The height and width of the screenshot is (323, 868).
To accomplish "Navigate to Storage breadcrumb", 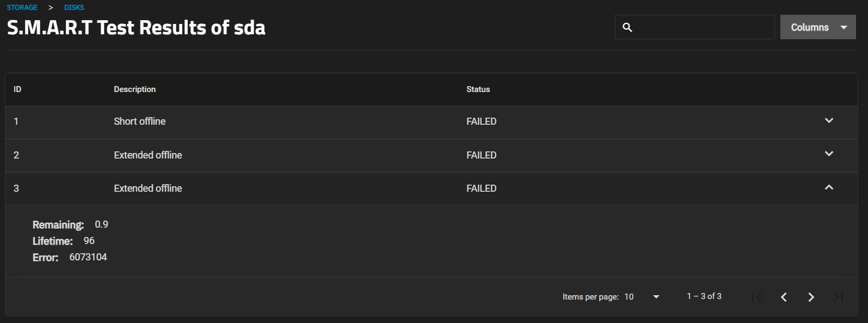I will [22, 8].
